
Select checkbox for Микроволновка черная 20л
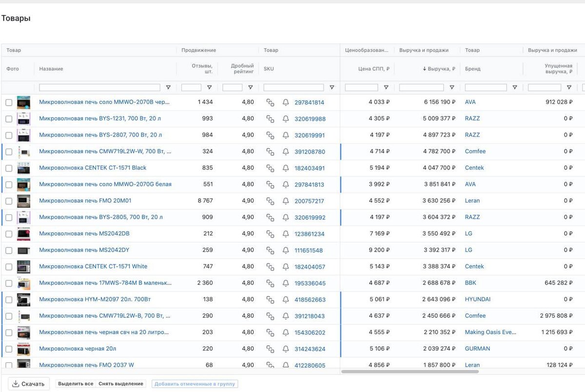tap(9, 349)
